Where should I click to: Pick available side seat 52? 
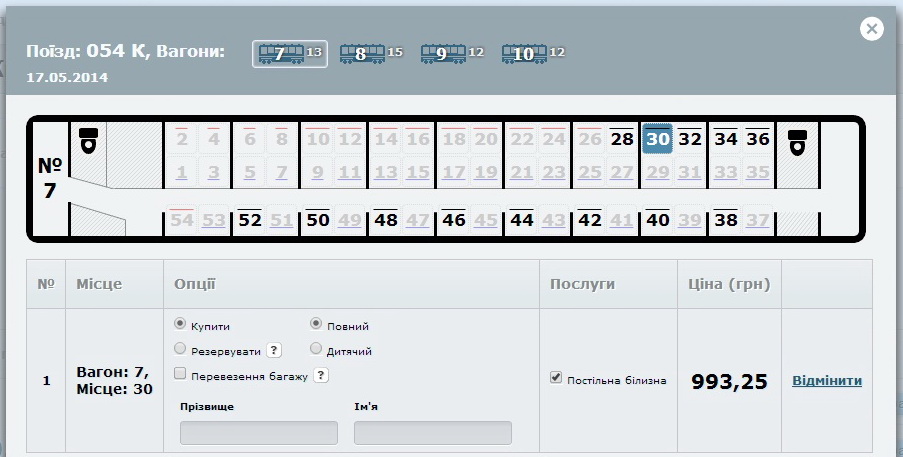(x=249, y=220)
